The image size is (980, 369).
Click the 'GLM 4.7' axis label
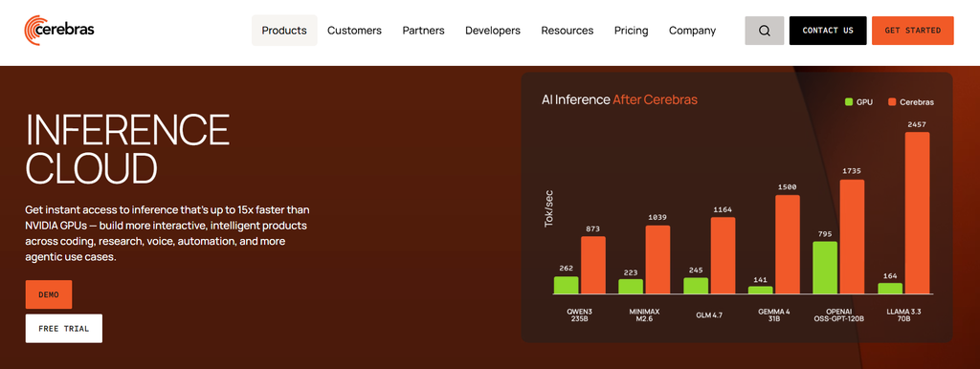pyautogui.click(x=709, y=315)
